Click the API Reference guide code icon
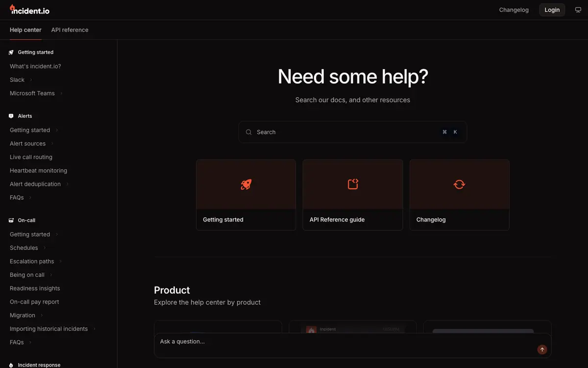 (353, 184)
